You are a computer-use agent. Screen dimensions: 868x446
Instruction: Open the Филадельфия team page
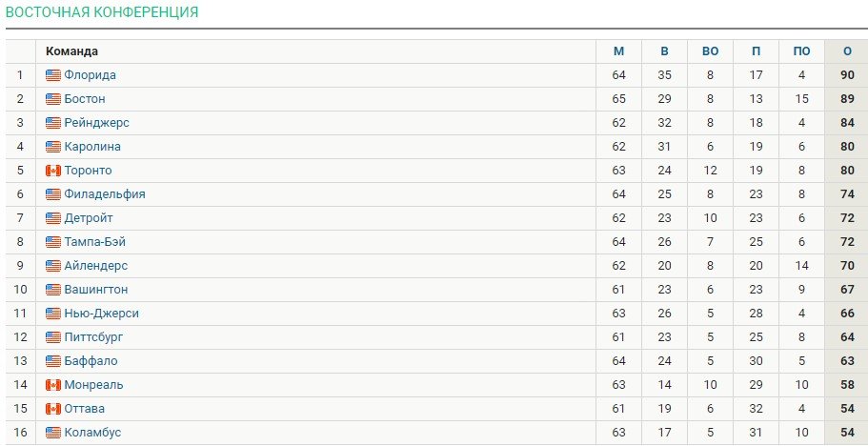pos(104,194)
